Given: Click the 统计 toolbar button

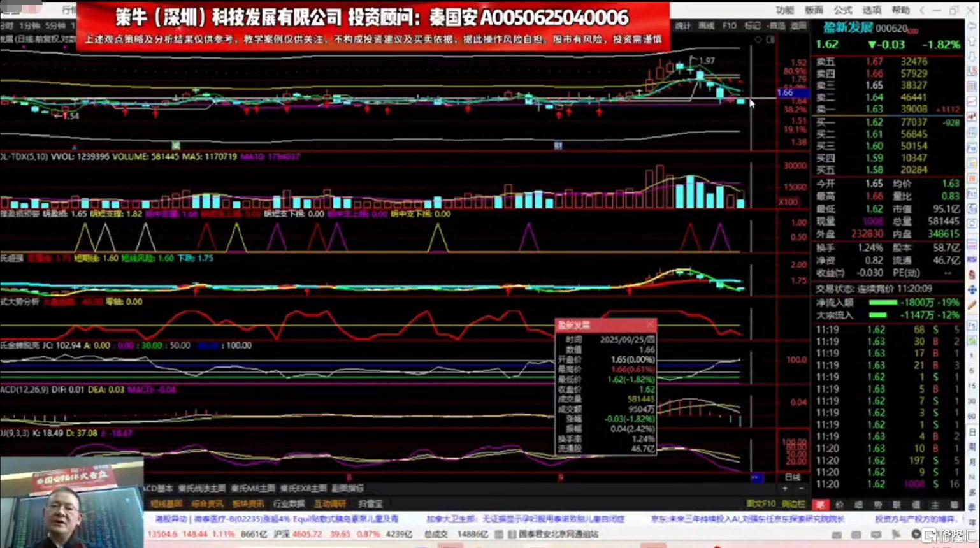Looking at the screenshot, I should tap(683, 26).
